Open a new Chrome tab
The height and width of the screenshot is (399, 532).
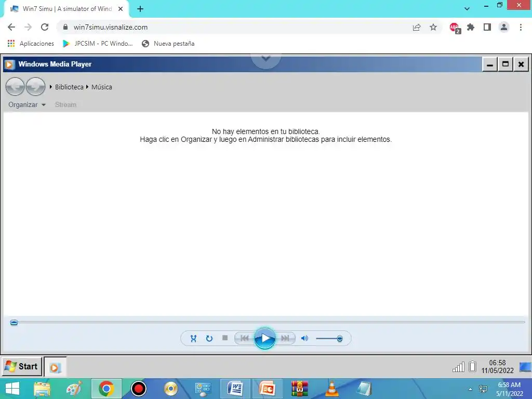[x=140, y=9]
